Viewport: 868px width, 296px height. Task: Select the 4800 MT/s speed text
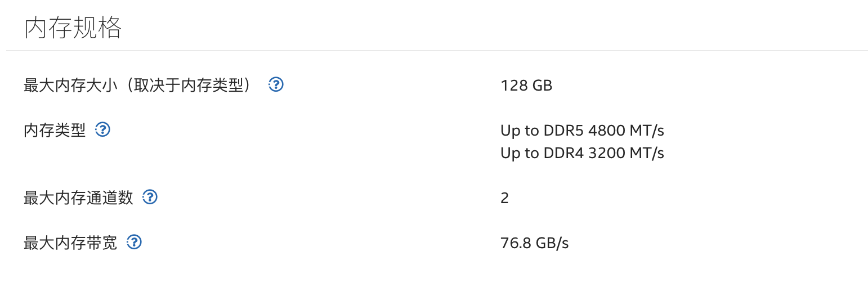626,131
